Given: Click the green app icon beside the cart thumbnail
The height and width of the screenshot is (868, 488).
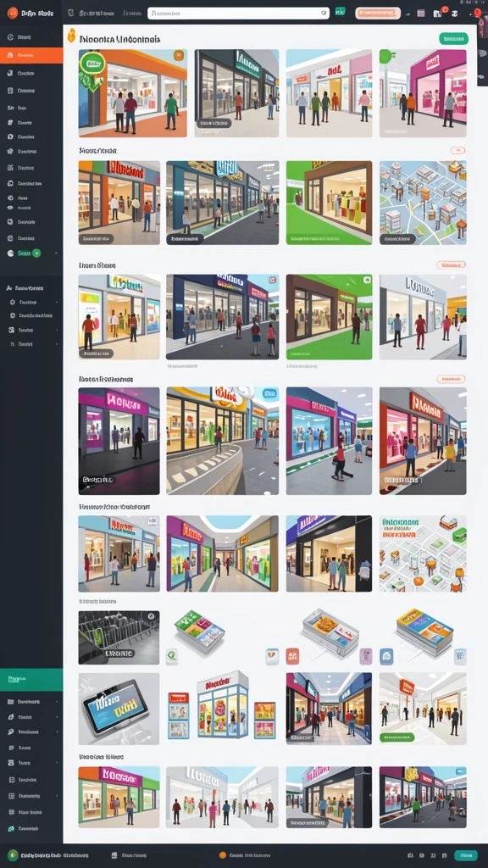Looking at the screenshot, I should [171, 656].
